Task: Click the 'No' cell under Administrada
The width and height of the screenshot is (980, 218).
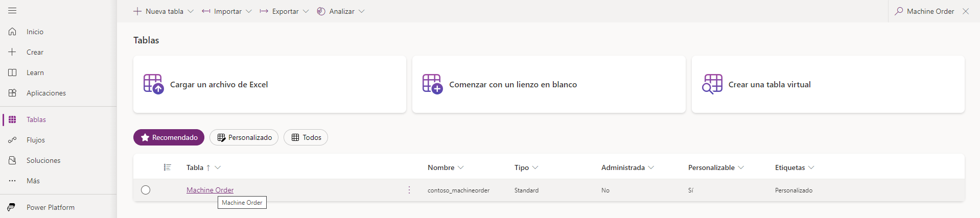Action: (x=605, y=190)
